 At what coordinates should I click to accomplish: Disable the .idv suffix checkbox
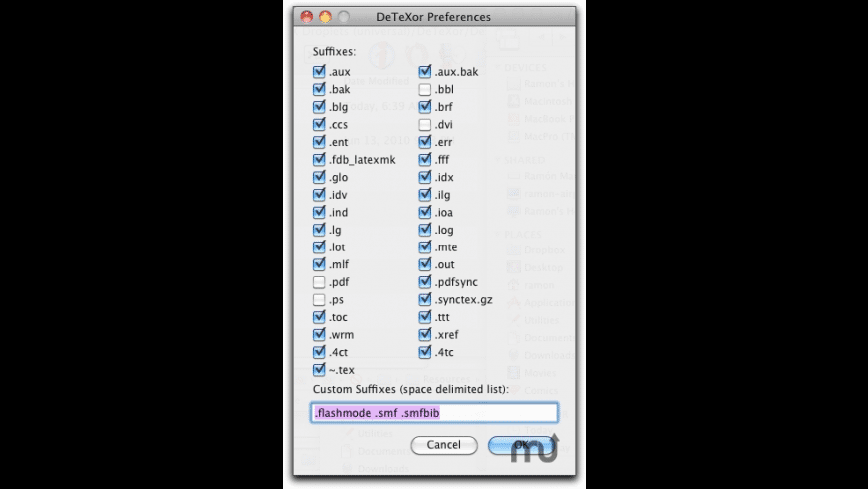(x=319, y=195)
